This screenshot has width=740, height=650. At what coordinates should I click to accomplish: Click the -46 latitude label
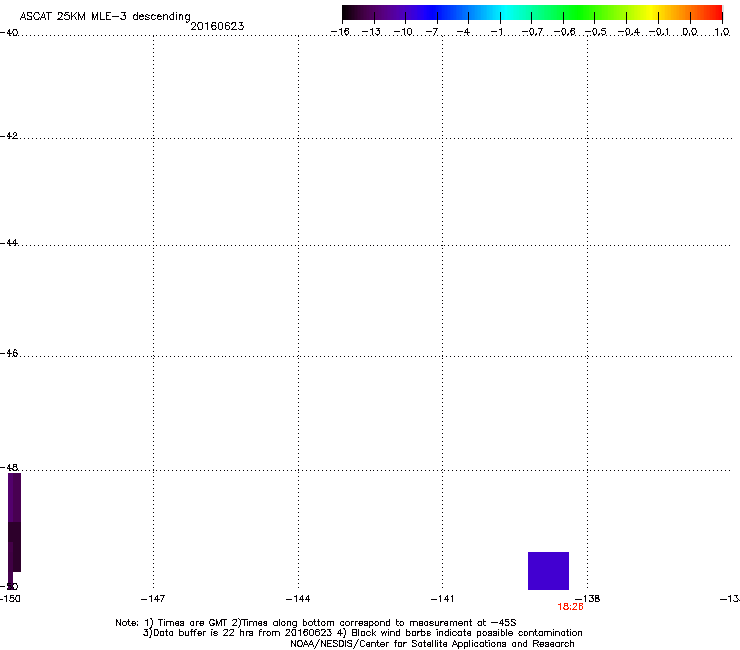pos(9,353)
